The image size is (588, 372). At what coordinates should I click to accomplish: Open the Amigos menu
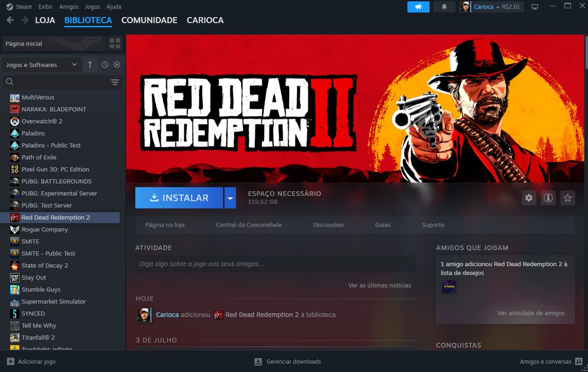tap(69, 6)
